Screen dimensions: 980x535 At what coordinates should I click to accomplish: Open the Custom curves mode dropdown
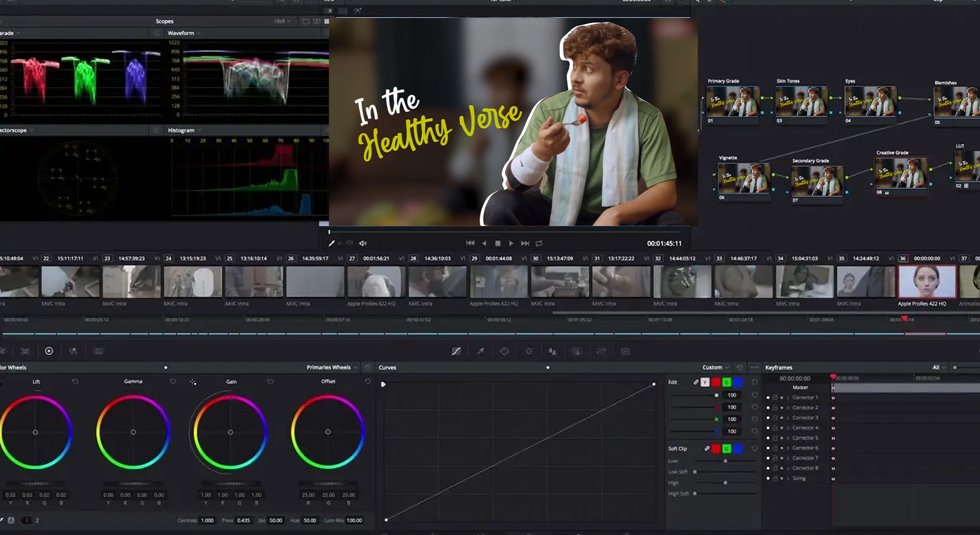716,368
